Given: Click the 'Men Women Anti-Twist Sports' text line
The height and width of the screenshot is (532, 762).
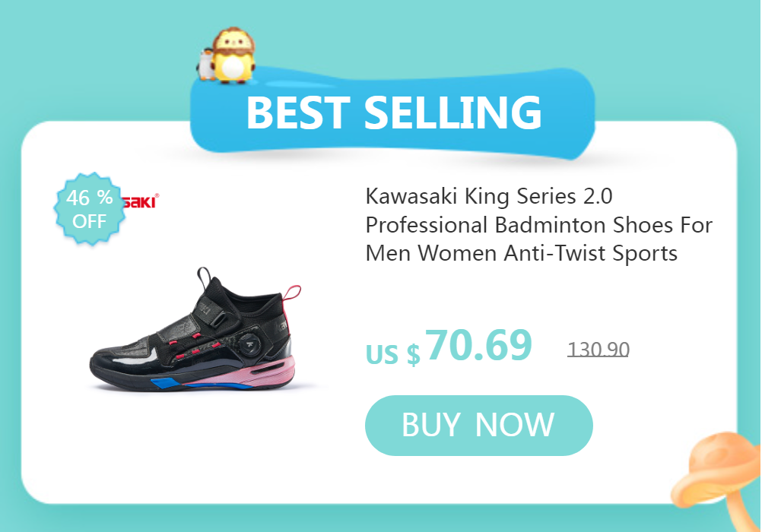Looking at the screenshot, I should 522,253.
